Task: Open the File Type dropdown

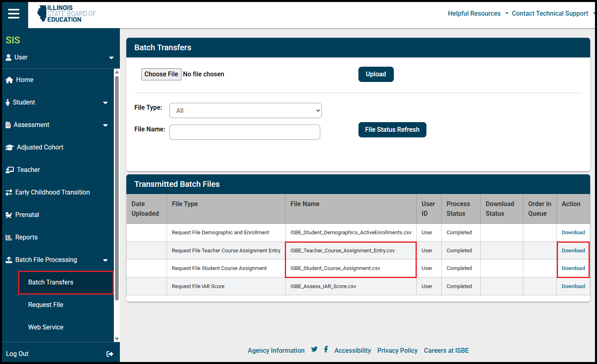Action: click(245, 110)
